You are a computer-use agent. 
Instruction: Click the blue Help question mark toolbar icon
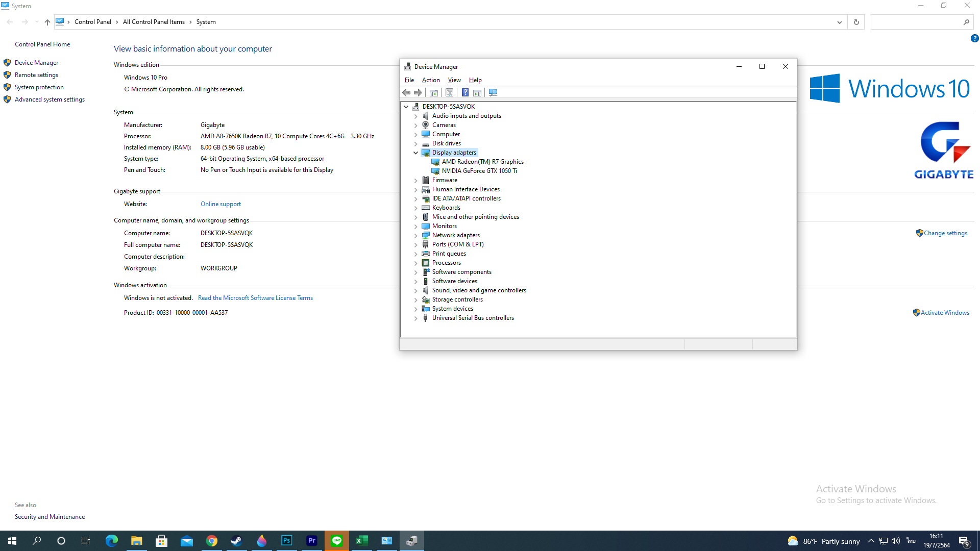tap(465, 92)
